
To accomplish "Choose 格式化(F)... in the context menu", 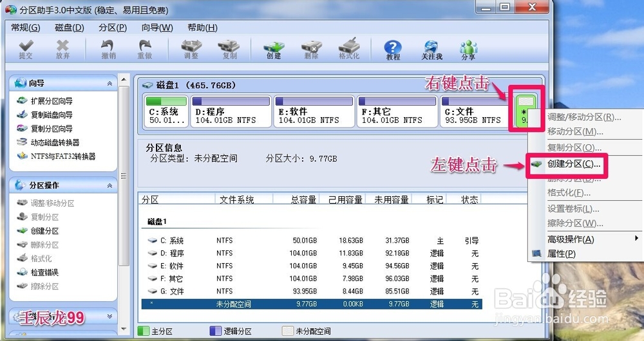I will coord(569,192).
